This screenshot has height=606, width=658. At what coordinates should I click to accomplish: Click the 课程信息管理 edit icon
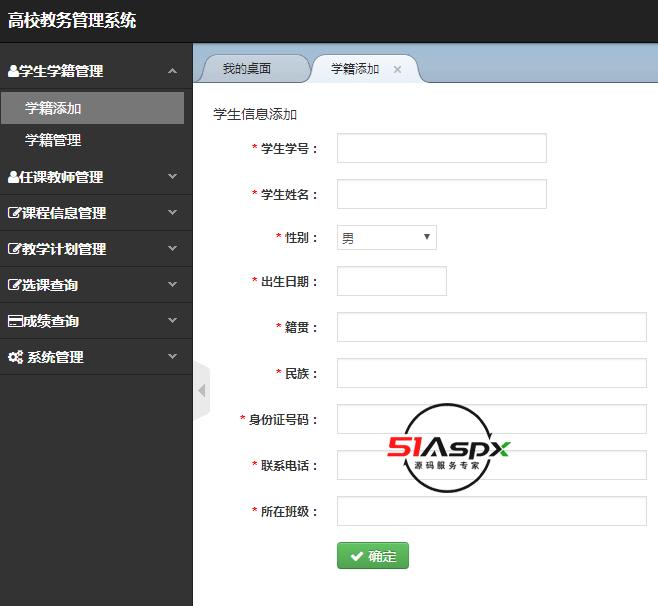14,213
